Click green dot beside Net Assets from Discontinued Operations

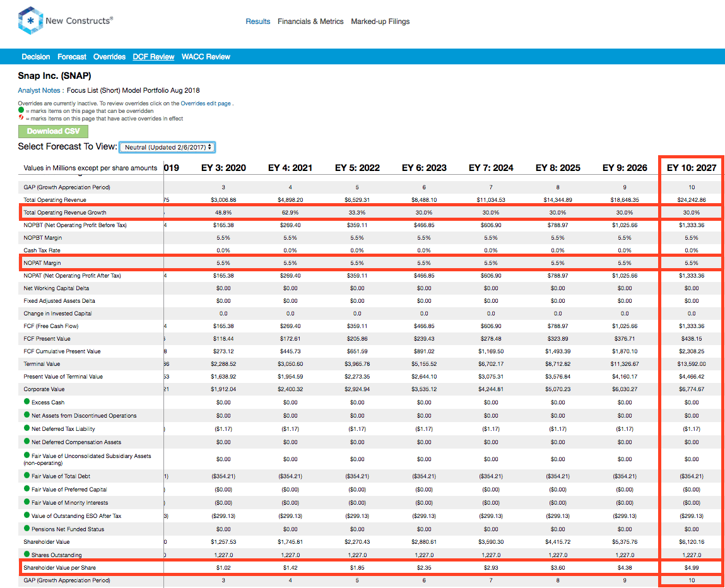click(27, 415)
